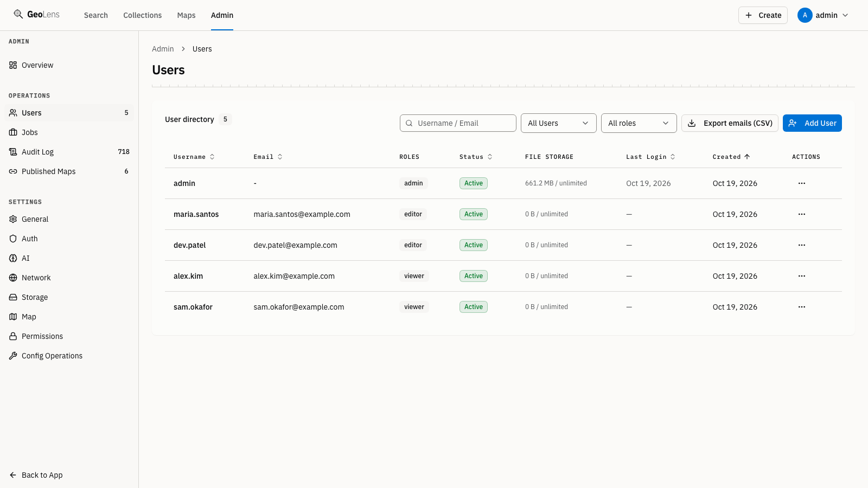Open actions menu for alex.kim row

(802, 276)
